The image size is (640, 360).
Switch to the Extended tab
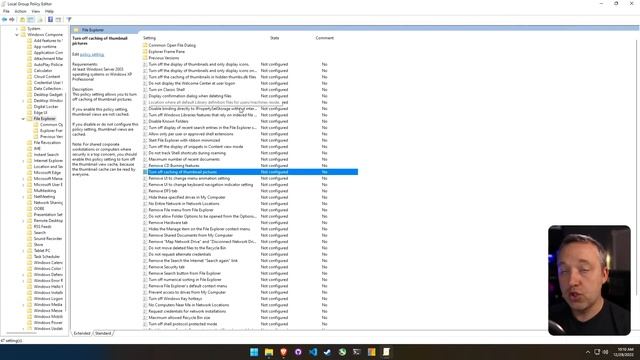82,333
